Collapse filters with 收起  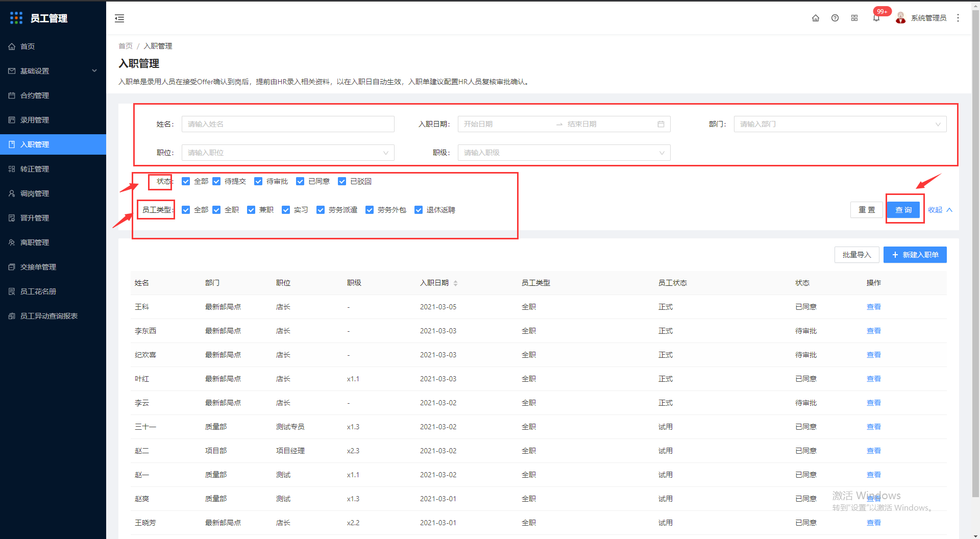pyautogui.click(x=940, y=210)
